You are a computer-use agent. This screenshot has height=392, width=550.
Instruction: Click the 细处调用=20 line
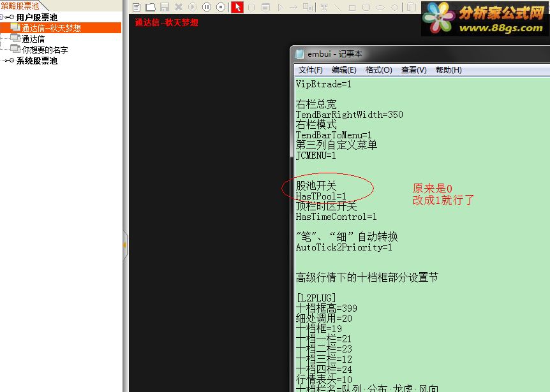pos(323,319)
